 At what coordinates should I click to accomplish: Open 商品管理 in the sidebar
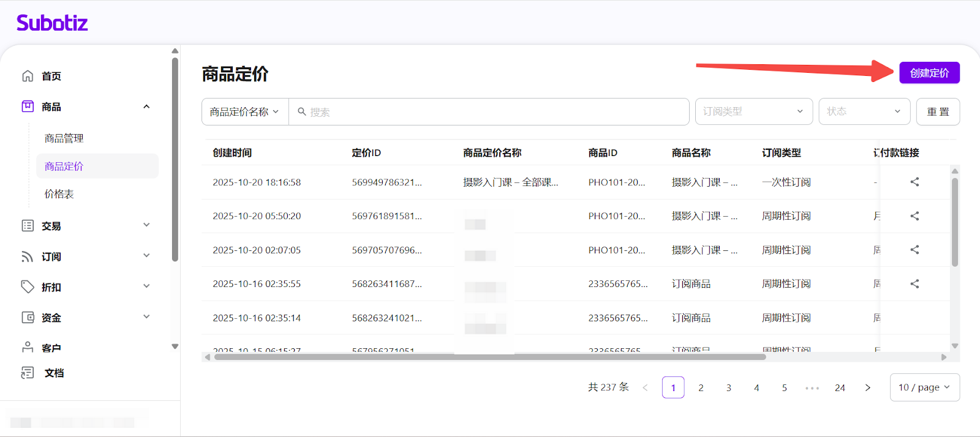pyautogui.click(x=64, y=138)
